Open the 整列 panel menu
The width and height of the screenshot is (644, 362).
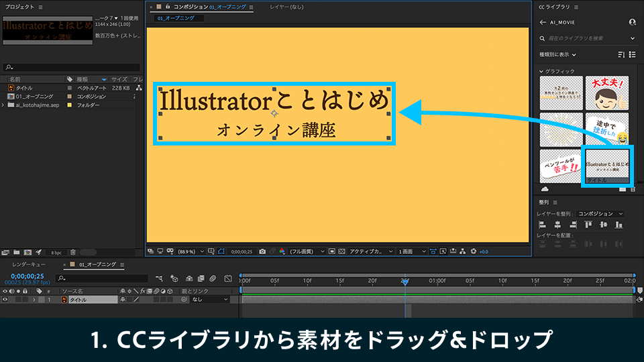pyautogui.click(x=555, y=202)
